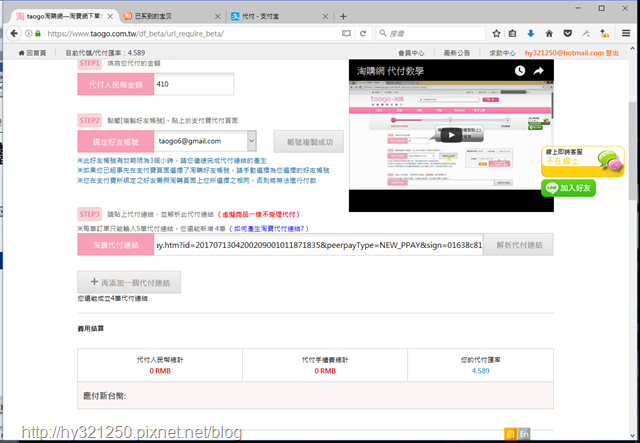The height and width of the screenshot is (443, 640).
Task: Click the orange input method indicator icon
Action: point(510,434)
